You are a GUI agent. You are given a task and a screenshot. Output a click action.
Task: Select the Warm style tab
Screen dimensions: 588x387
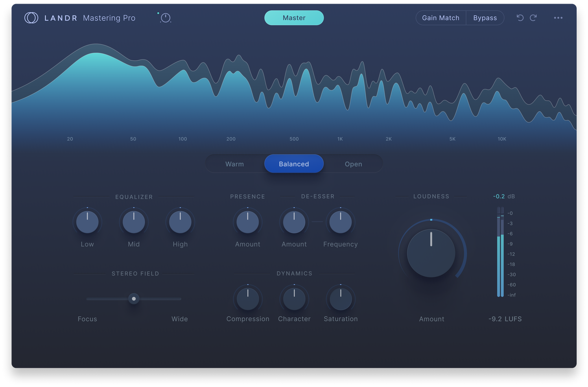click(235, 164)
